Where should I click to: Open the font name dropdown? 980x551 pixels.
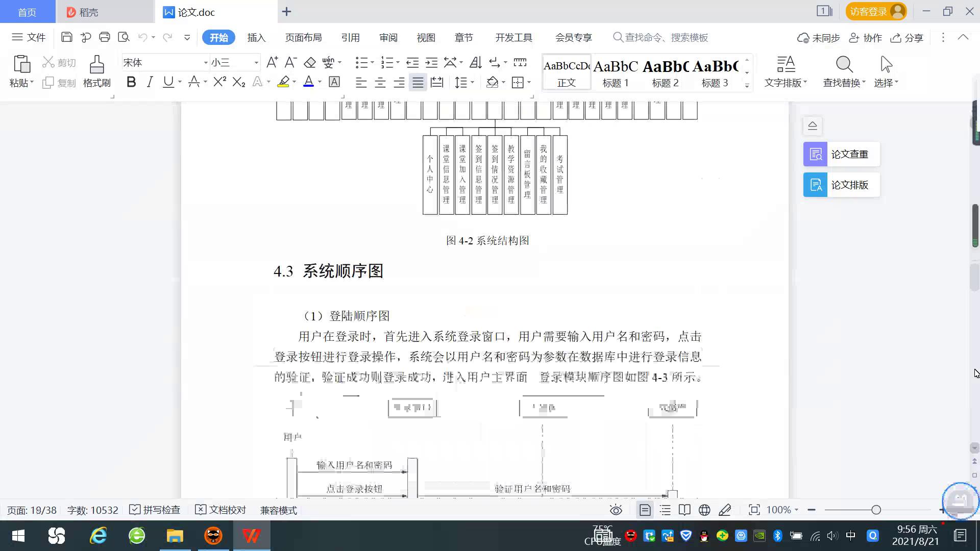click(x=206, y=63)
